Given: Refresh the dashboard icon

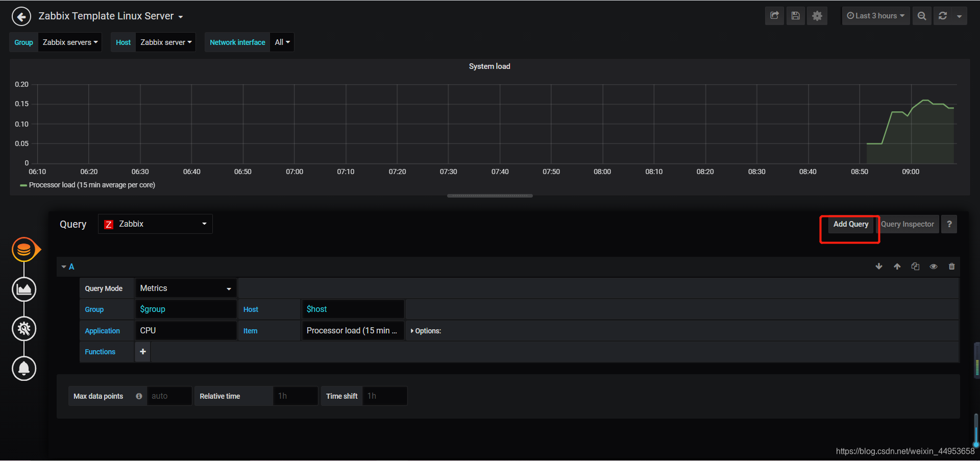Looking at the screenshot, I should [x=943, y=16].
